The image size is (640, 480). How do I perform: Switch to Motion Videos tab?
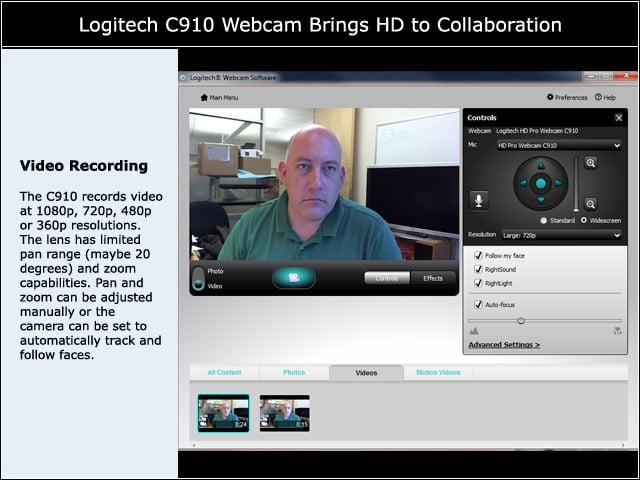[438, 372]
